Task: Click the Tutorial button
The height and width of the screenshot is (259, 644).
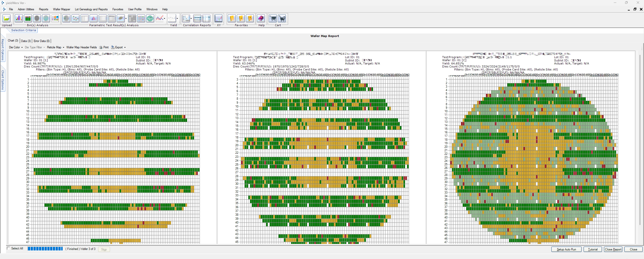Action: 593,249
